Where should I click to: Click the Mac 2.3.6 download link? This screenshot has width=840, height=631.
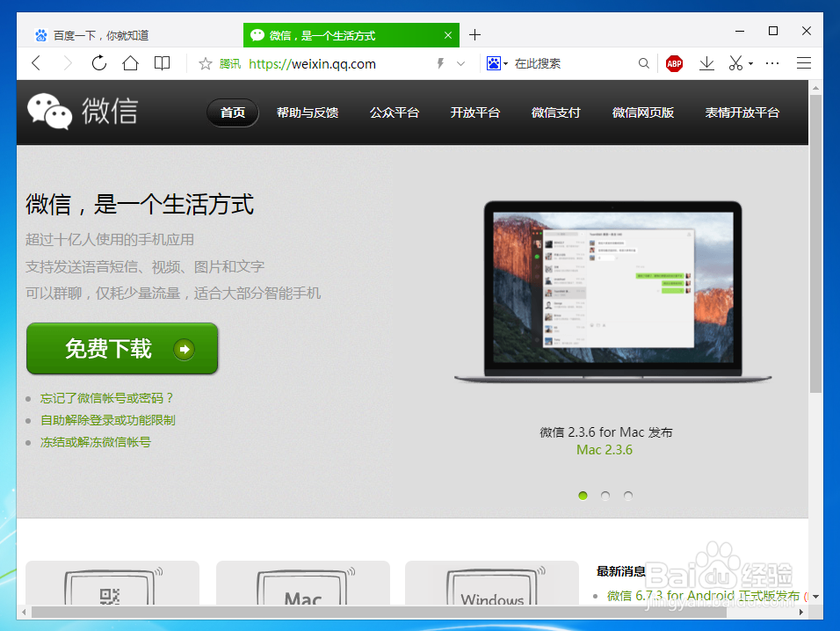(x=605, y=450)
